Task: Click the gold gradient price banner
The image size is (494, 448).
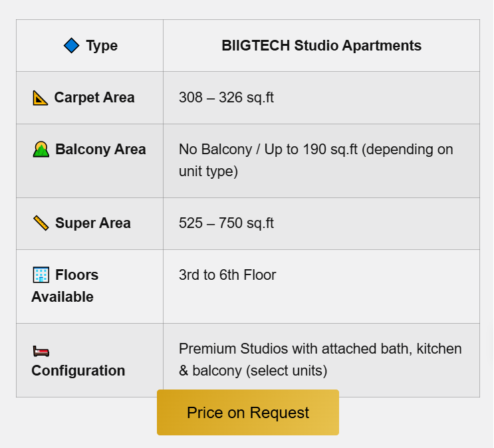Action: pos(248,413)
